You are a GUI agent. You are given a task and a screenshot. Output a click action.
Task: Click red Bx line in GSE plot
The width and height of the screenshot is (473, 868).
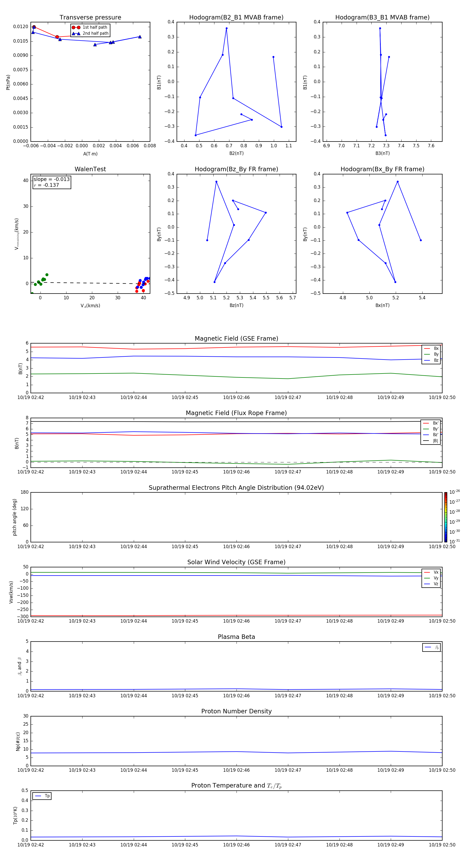(236, 347)
